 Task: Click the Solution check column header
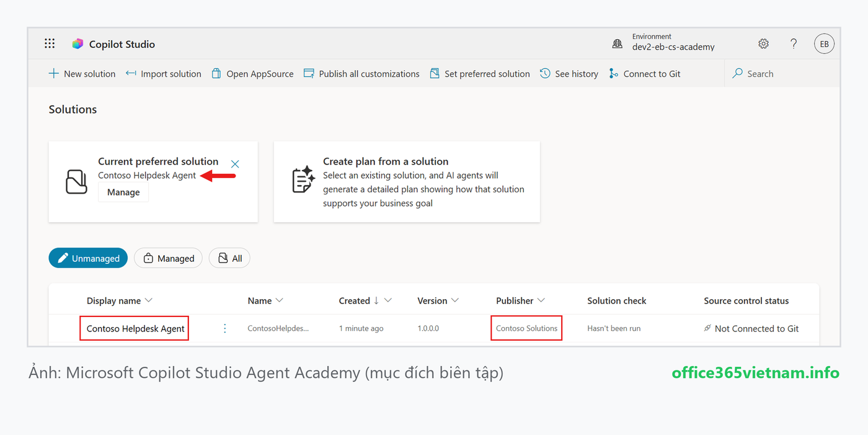(616, 300)
